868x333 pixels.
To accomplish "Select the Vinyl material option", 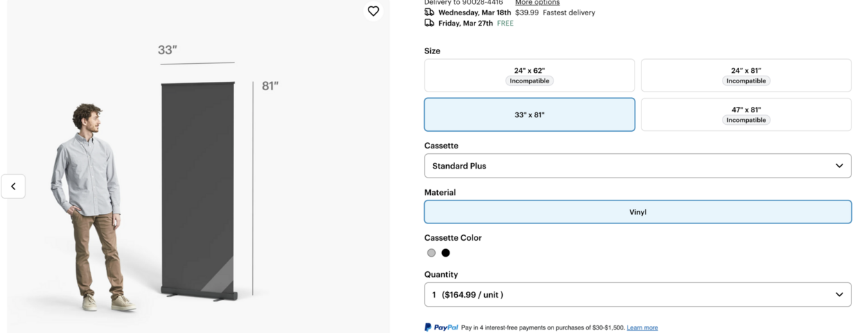I will [x=637, y=212].
